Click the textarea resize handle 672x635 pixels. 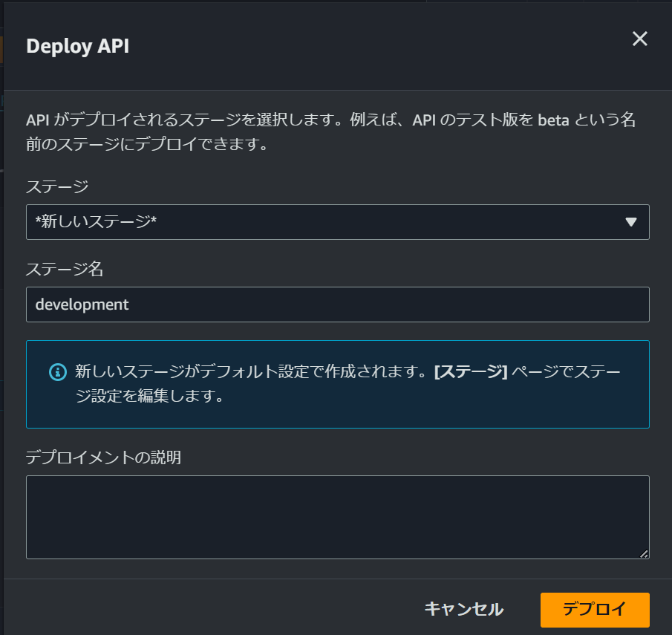pos(644,554)
